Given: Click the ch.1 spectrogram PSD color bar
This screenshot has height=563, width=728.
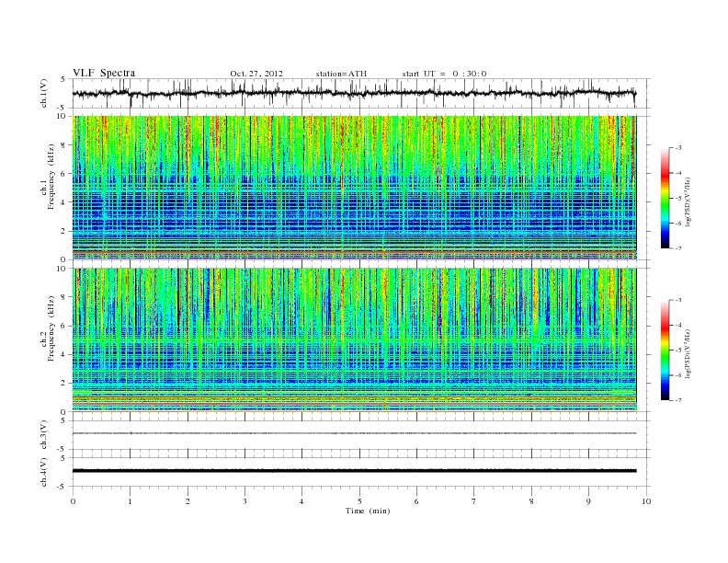Looking at the screenshot, I should 665,198.
